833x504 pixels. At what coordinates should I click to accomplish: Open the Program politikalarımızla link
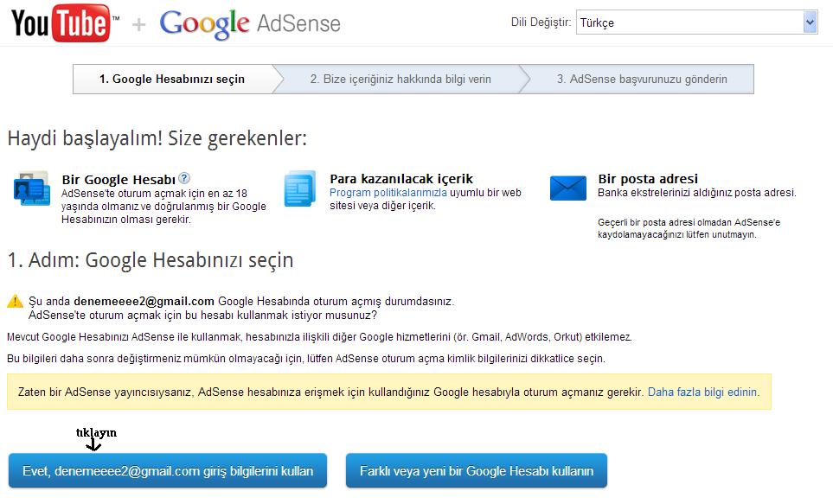coord(388,193)
